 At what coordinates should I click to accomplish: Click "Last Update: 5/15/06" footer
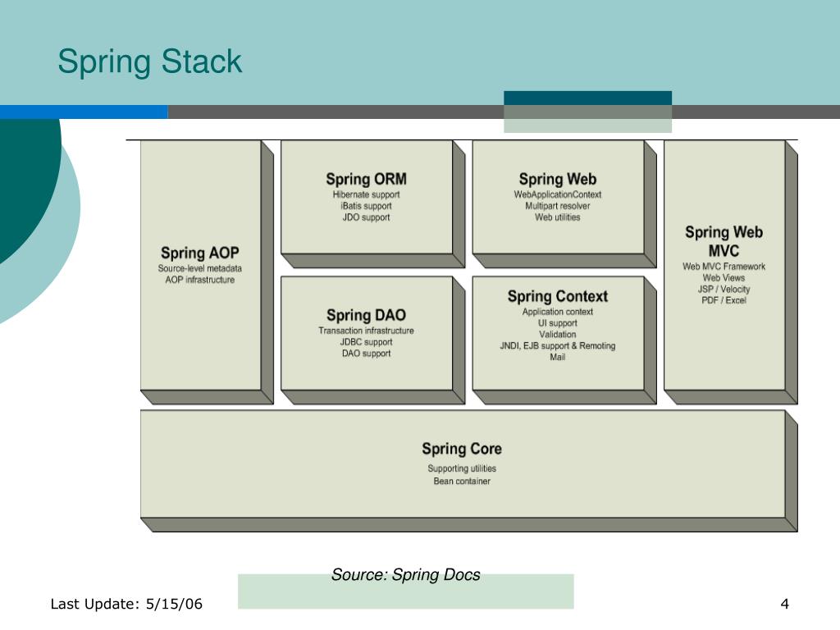[x=126, y=605]
